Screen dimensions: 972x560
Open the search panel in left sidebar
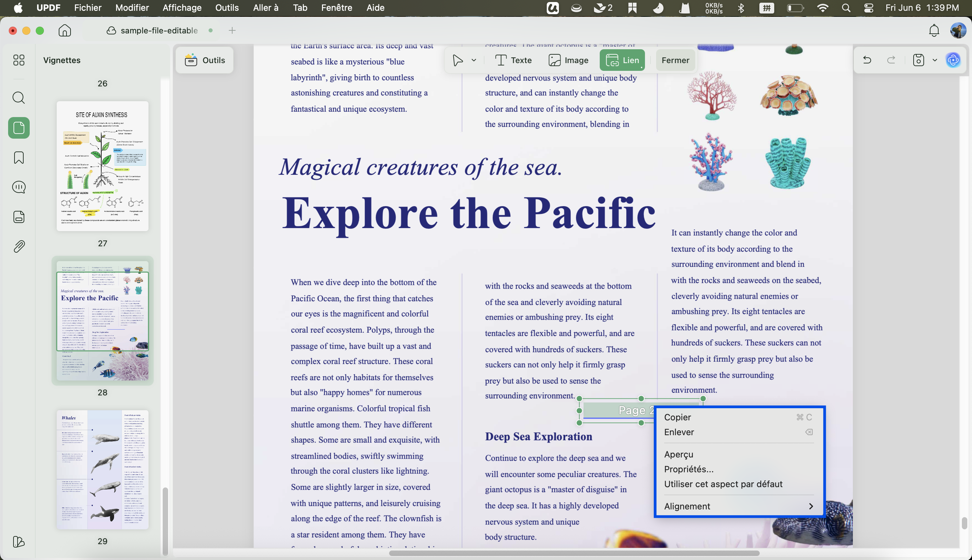(19, 98)
